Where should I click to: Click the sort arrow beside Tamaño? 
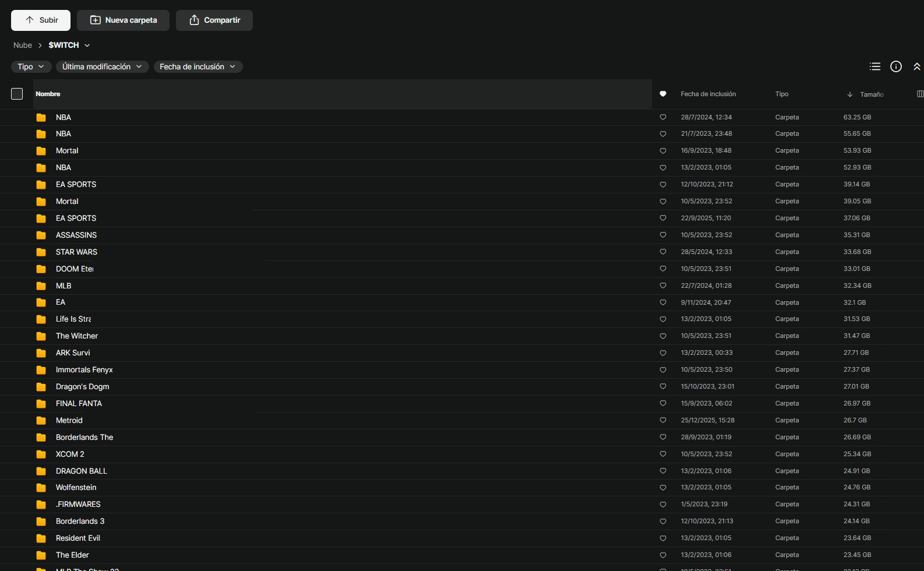850,94
